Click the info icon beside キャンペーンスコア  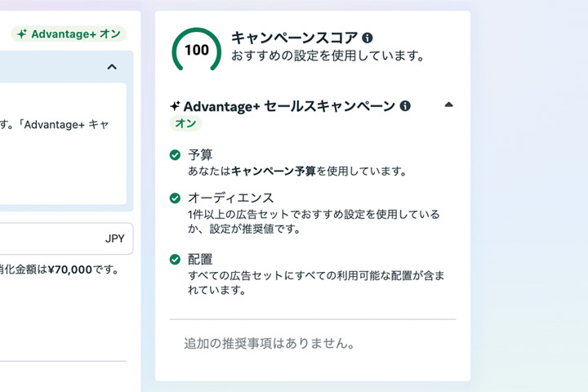pyautogui.click(x=367, y=38)
